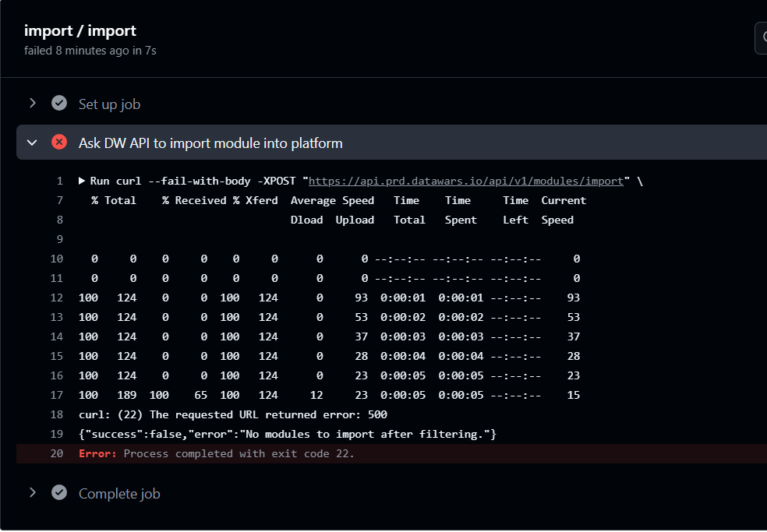Screen dimensions: 767x532
Task: Click log line number 18
Action: 57,414
